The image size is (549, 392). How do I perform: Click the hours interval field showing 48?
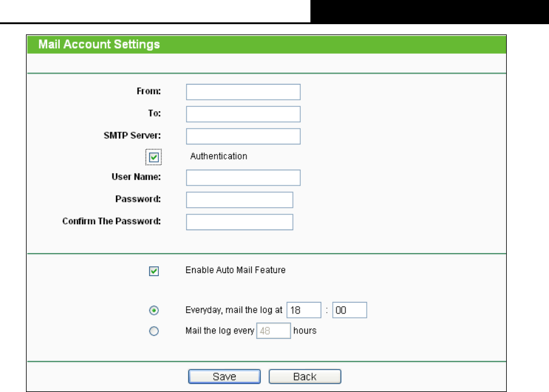274,331
